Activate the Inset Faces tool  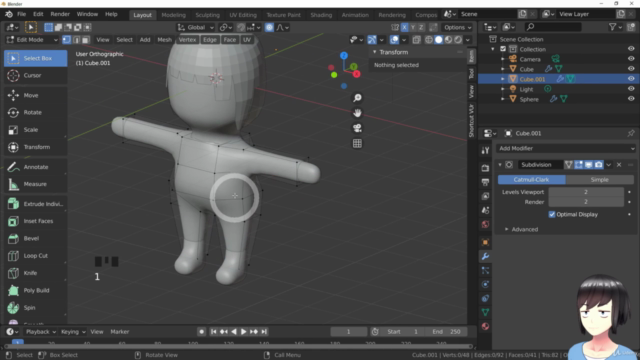coord(36,221)
